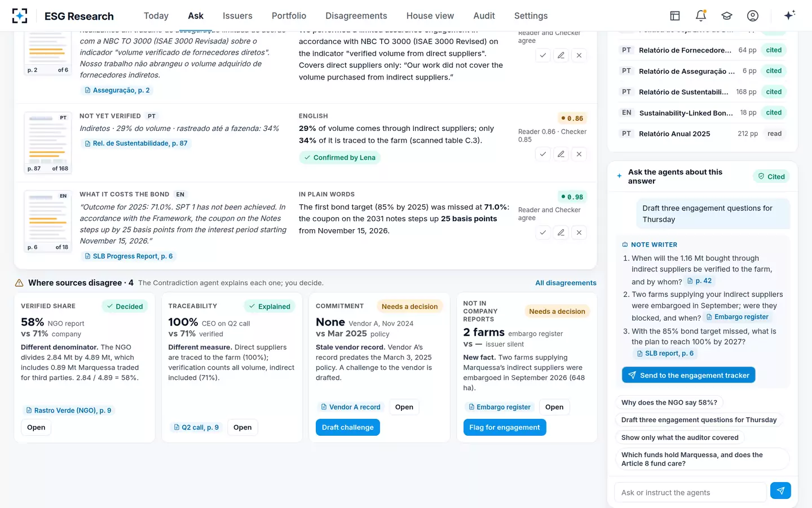
Task: Select the Why does the NGO say 58% suggestion
Action: 669,402
